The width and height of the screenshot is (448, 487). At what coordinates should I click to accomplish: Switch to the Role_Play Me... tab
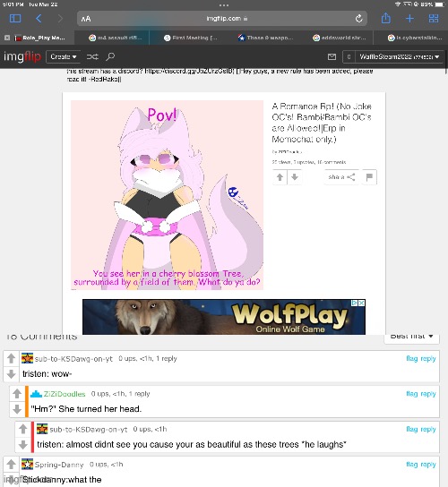point(40,38)
